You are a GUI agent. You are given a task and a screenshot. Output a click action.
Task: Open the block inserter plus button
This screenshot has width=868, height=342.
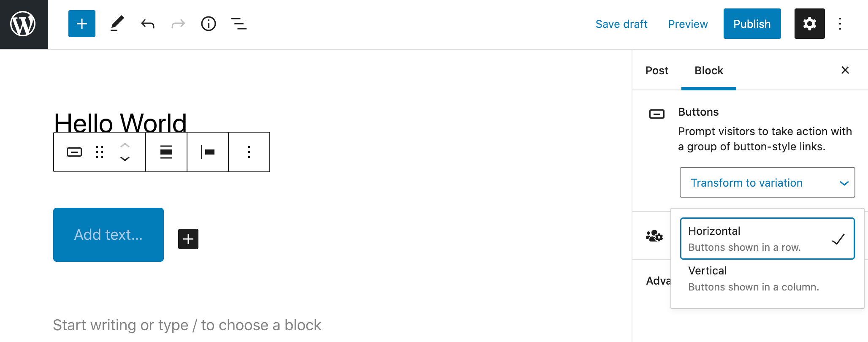[82, 24]
